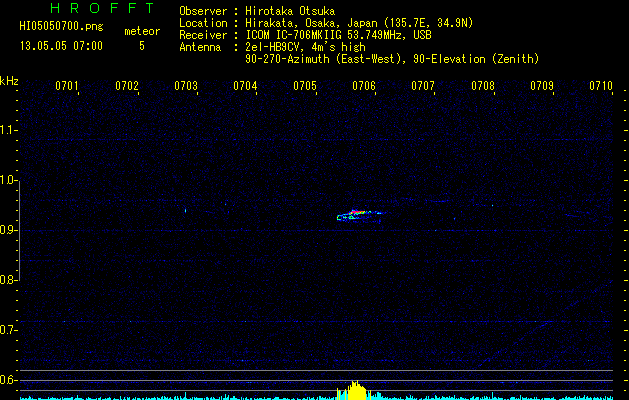The height and width of the screenshot is (400, 629).
Task: Click the meteor count value 5
Action: pyautogui.click(x=142, y=46)
